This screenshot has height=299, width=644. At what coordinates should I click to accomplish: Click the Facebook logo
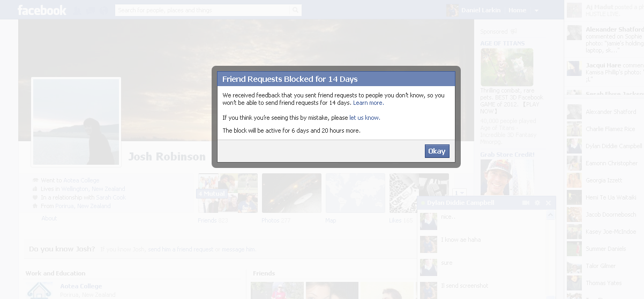[42, 10]
